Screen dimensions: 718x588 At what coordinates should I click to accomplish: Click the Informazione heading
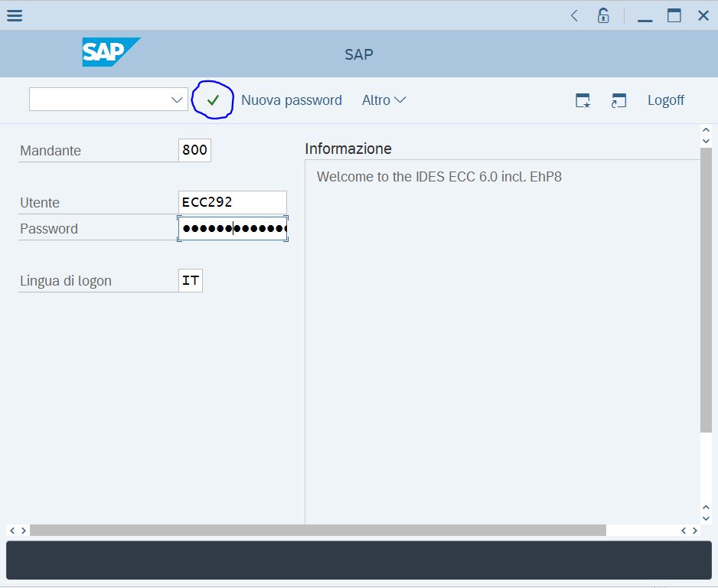[348, 149]
